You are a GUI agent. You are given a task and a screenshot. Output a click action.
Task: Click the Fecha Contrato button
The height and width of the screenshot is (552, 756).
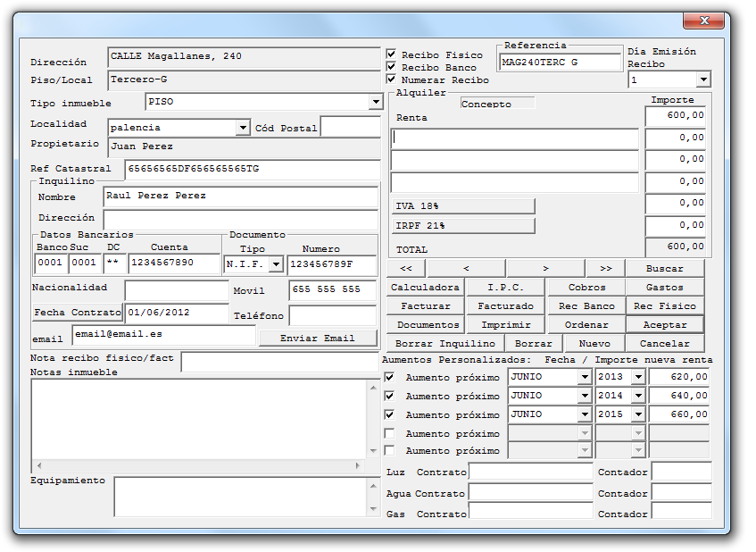[77, 313]
